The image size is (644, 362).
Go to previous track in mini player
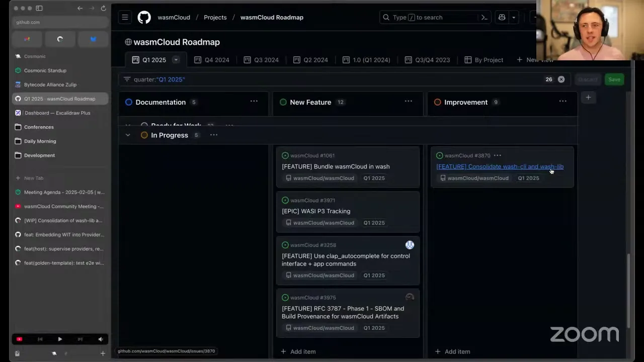40,339
